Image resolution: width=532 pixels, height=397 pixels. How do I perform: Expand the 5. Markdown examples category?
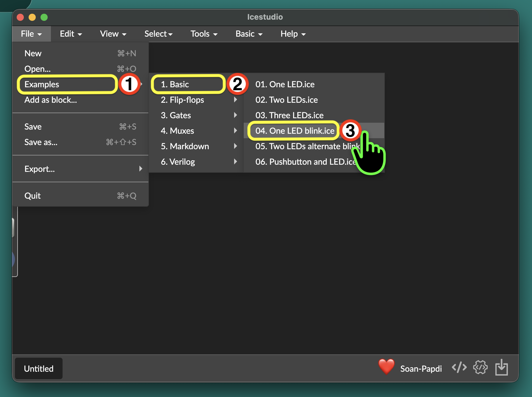pyautogui.click(x=196, y=146)
